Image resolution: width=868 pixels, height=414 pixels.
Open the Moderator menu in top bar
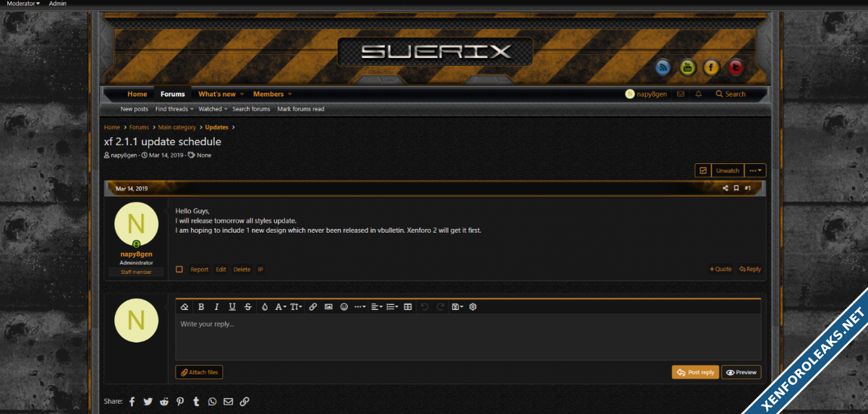point(23,4)
